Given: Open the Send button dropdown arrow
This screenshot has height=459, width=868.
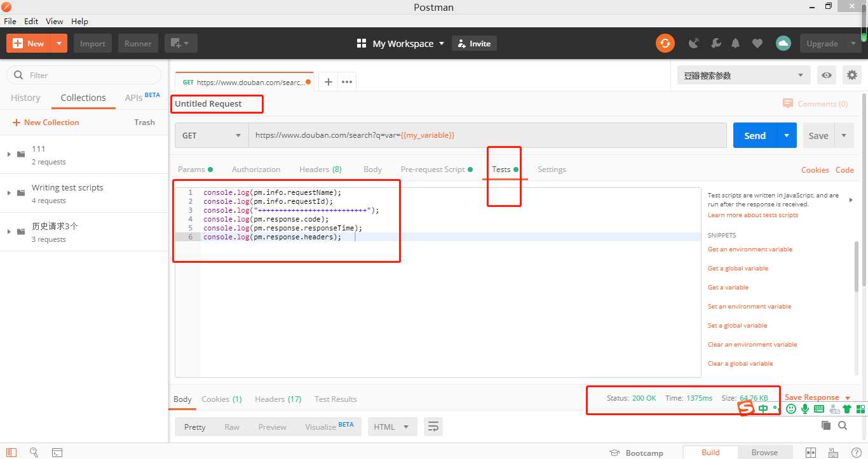Looking at the screenshot, I should [x=787, y=135].
